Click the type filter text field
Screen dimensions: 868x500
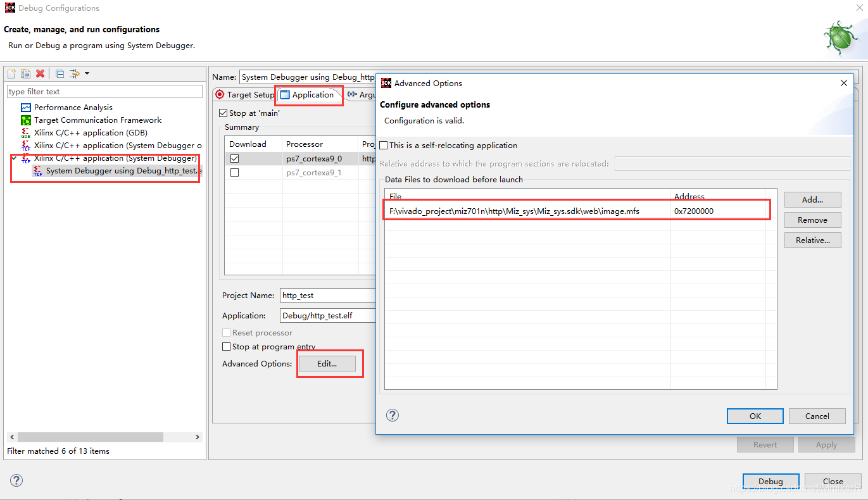pos(104,91)
